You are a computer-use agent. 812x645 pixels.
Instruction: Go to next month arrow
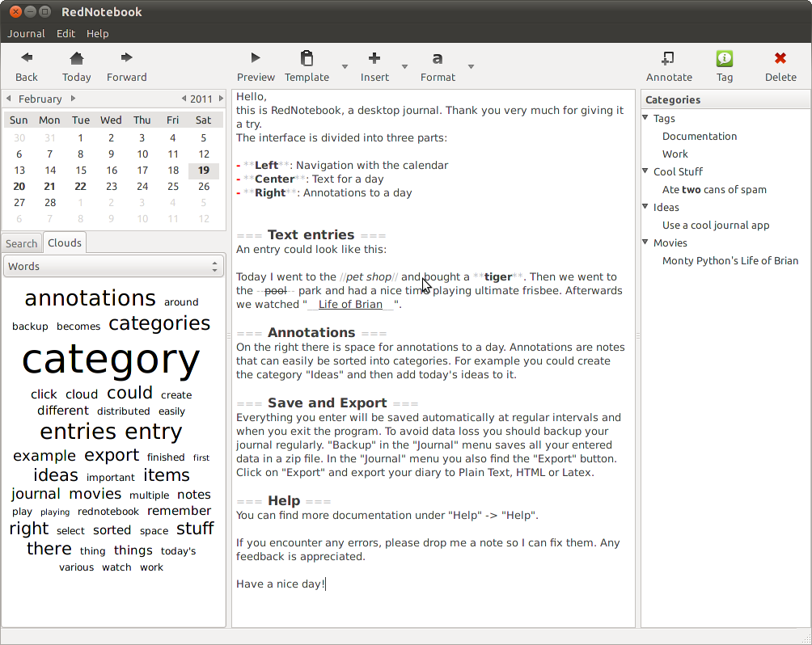73,99
